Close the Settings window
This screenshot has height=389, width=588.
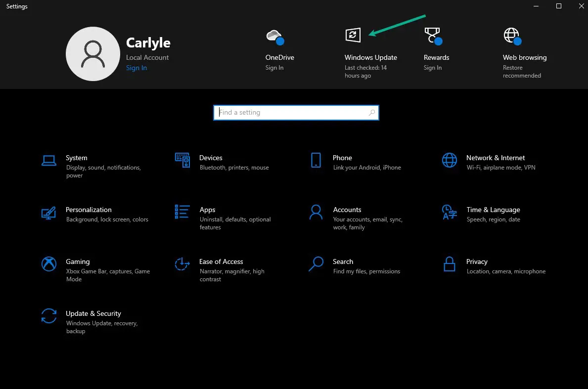581,6
